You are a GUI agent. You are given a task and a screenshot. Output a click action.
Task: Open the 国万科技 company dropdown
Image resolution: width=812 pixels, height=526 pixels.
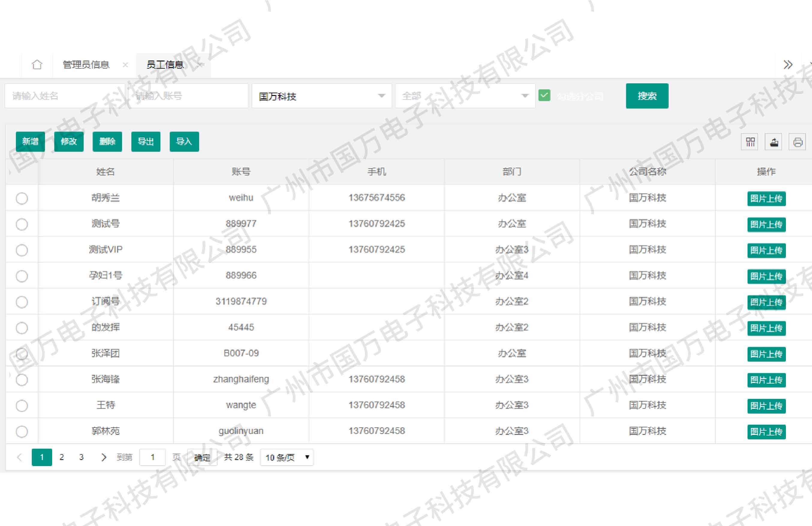[321, 96]
